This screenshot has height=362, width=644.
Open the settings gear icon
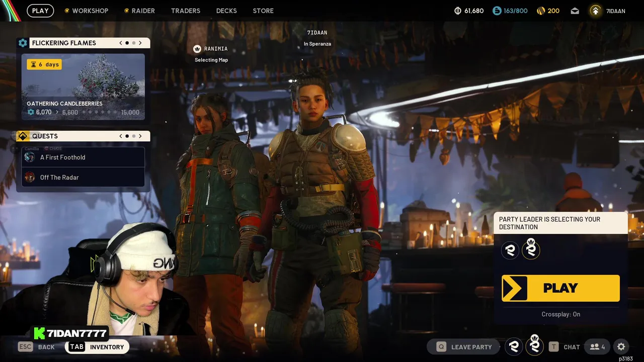(621, 346)
